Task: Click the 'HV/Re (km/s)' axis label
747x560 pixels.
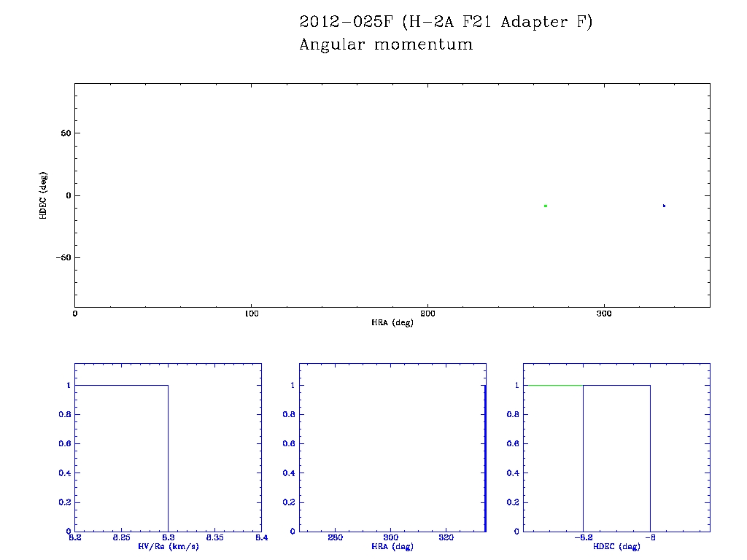Action: click(x=168, y=546)
